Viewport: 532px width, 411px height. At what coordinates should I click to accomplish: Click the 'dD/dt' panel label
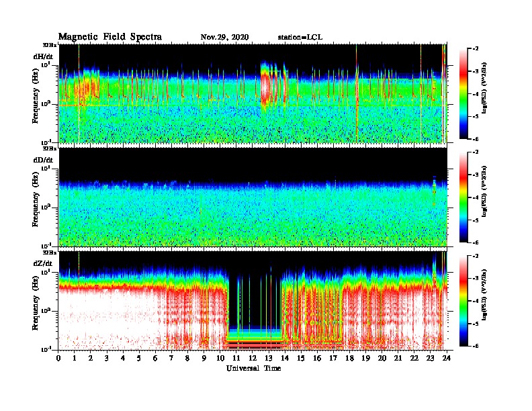point(43,160)
